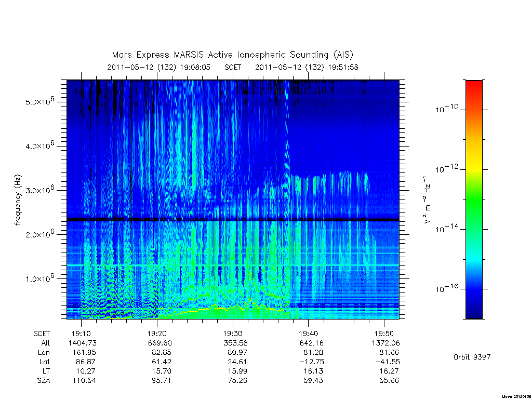Click SZA value '110.54'
The width and height of the screenshot is (532, 399).
84,381
